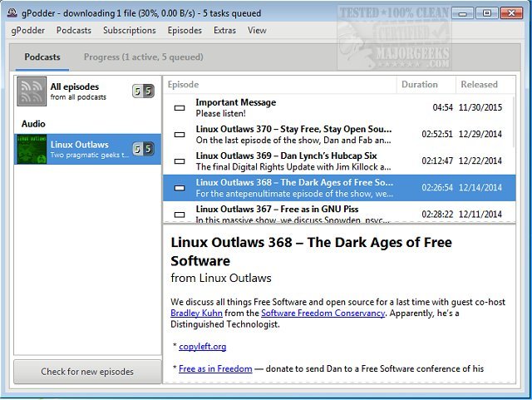Click the 02:12:47 duration value

pos(437,161)
